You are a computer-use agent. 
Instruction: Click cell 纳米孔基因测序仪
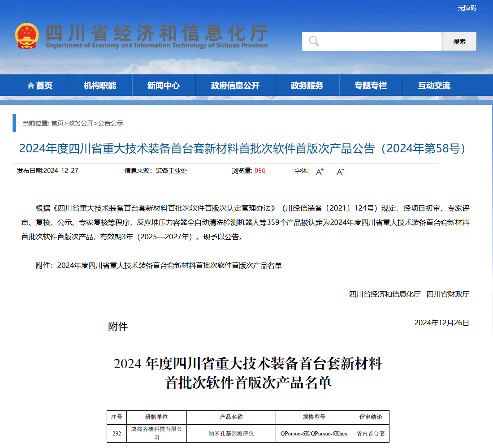pyautogui.click(x=231, y=434)
